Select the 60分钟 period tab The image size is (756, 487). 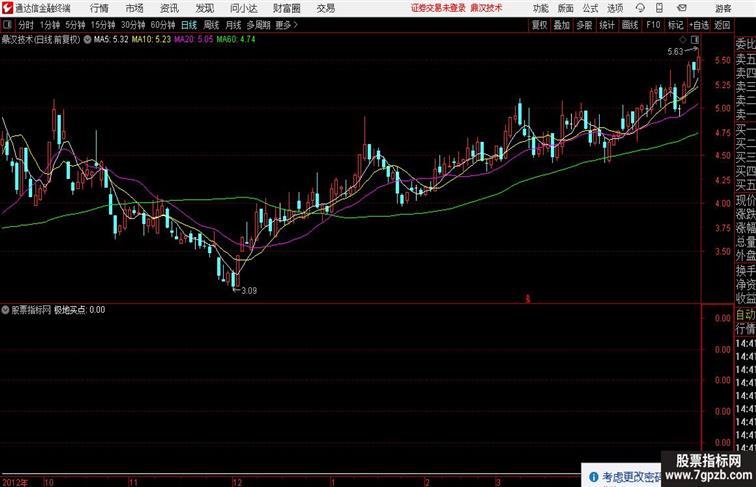[162, 25]
